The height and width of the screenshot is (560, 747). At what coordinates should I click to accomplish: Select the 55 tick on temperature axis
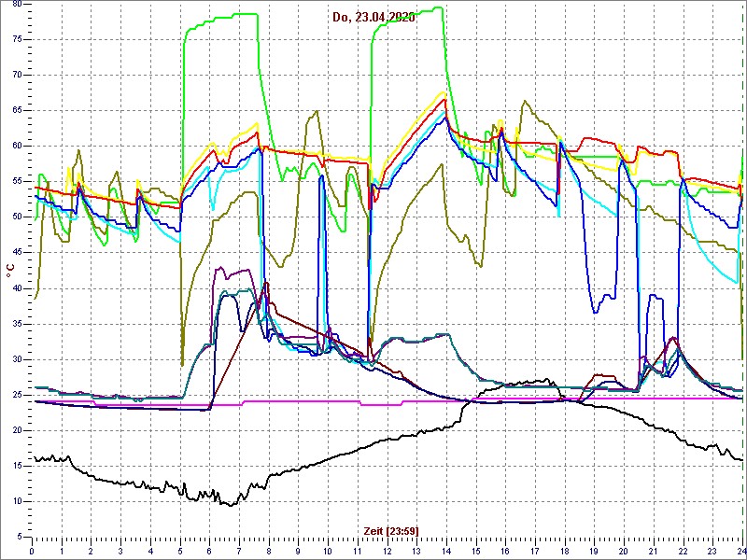17,182
